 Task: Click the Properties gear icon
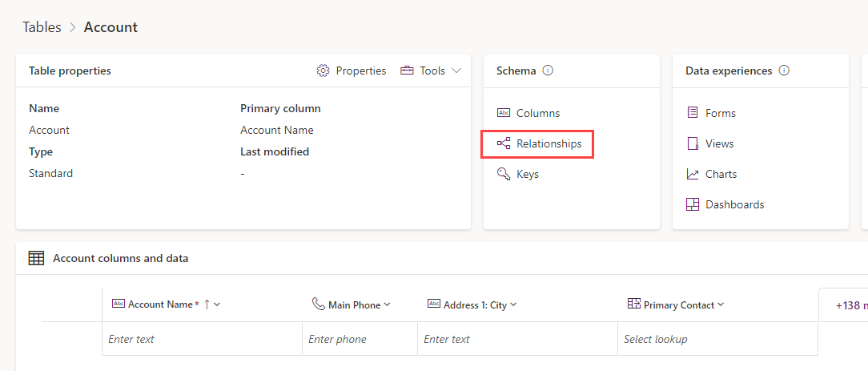(323, 71)
